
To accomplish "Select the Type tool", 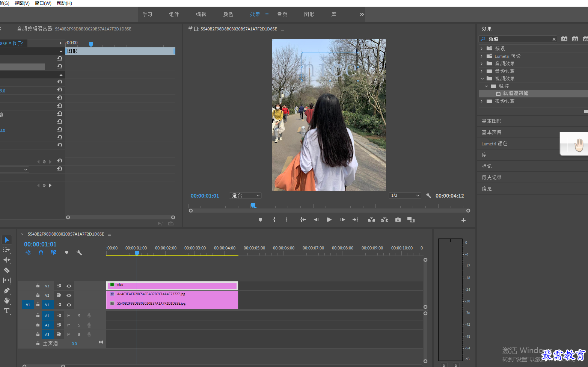I will [x=7, y=311].
